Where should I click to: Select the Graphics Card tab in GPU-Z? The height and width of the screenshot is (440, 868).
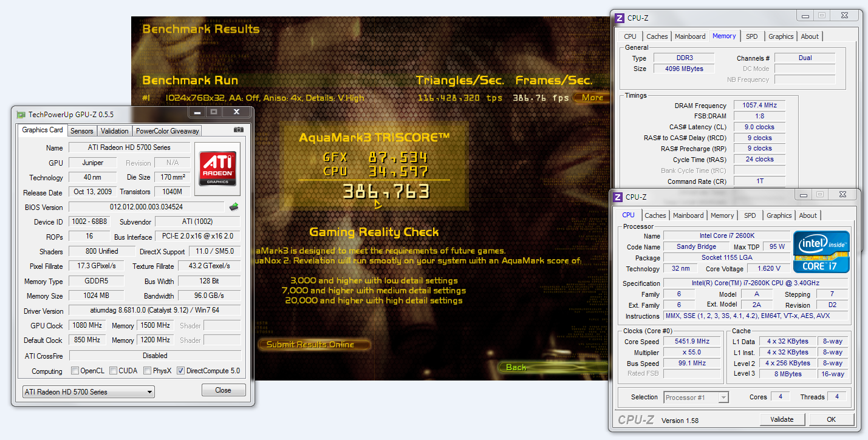(43, 130)
